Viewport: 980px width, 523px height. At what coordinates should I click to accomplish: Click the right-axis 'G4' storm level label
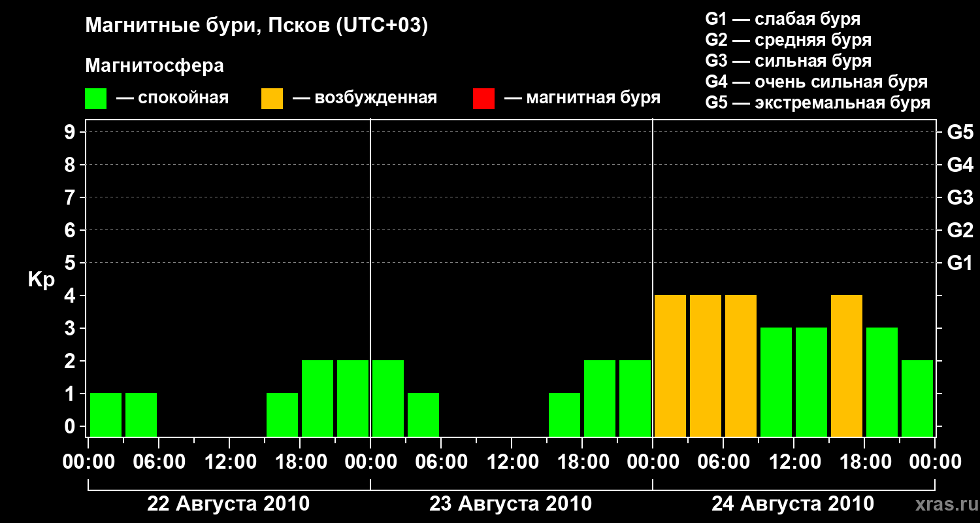pyautogui.click(x=960, y=165)
